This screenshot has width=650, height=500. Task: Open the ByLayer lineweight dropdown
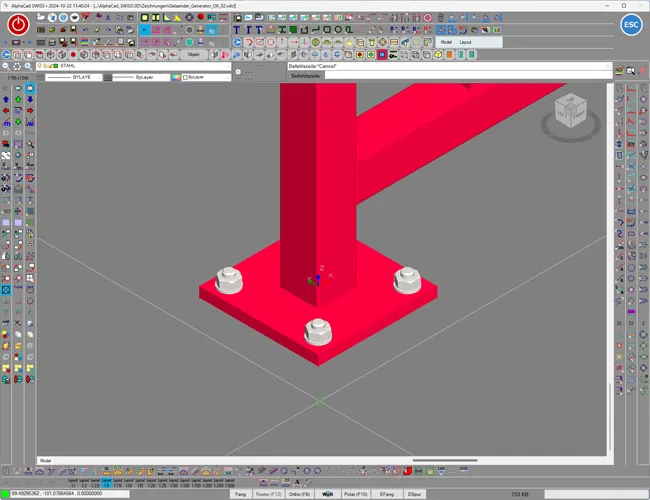[141, 77]
